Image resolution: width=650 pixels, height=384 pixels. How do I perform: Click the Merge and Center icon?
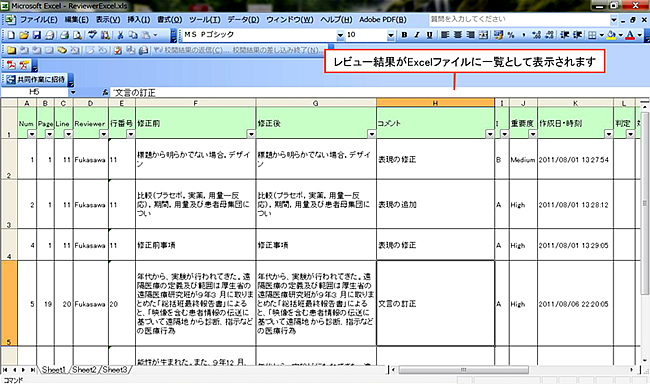tap(483, 35)
